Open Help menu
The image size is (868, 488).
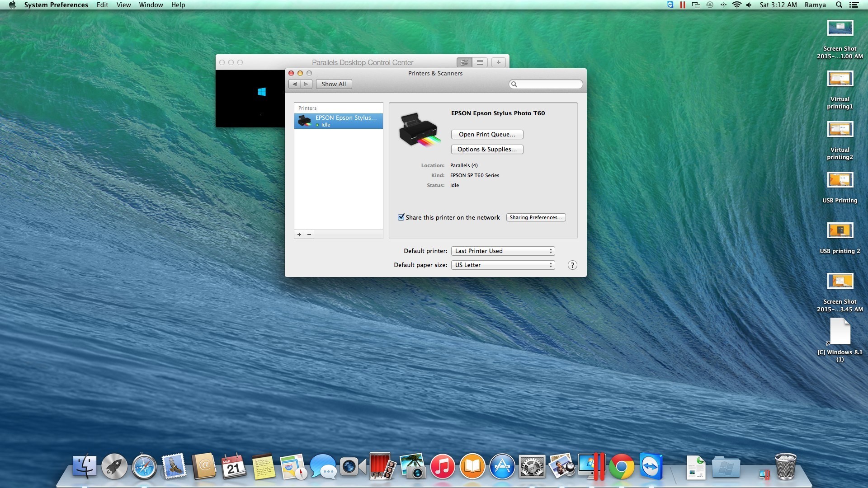pos(178,5)
